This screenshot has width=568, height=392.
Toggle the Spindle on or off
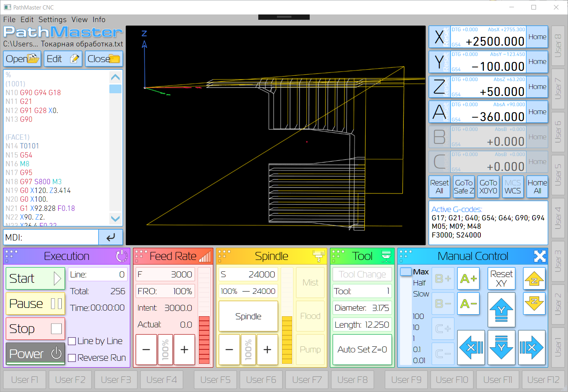pyautogui.click(x=248, y=316)
